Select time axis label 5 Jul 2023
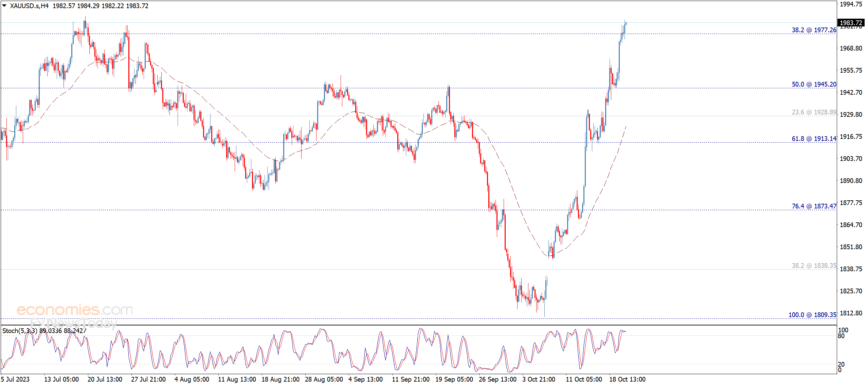This screenshot has height=385, width=868. click(x=15, y=379)
